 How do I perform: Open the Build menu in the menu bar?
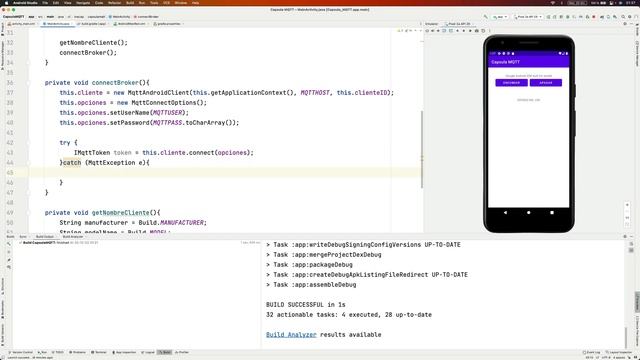click(130, 2)
